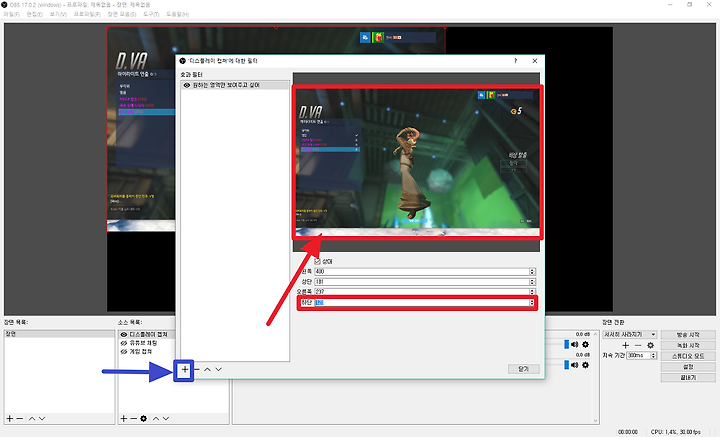Select the 디스플레이 캡쳐 source row
The height and width of the screenshot is (437, 720).
(147, 335)
